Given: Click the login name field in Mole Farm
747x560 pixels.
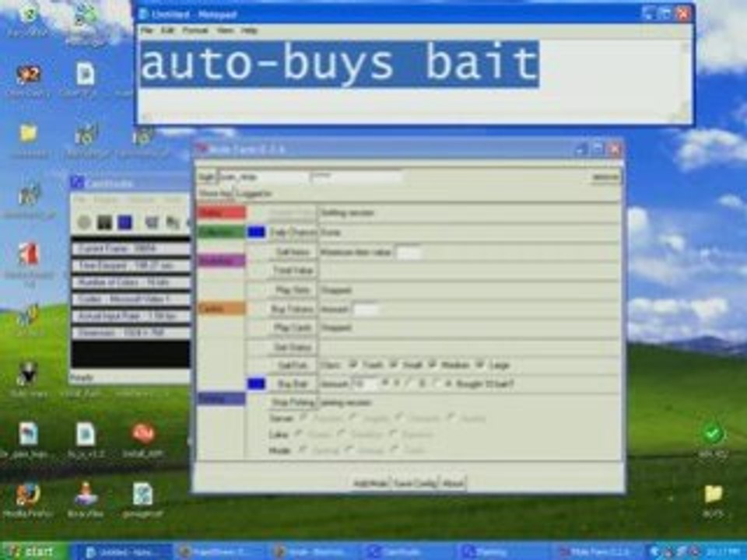Looking at the screenshot, I should coord(263,177).
